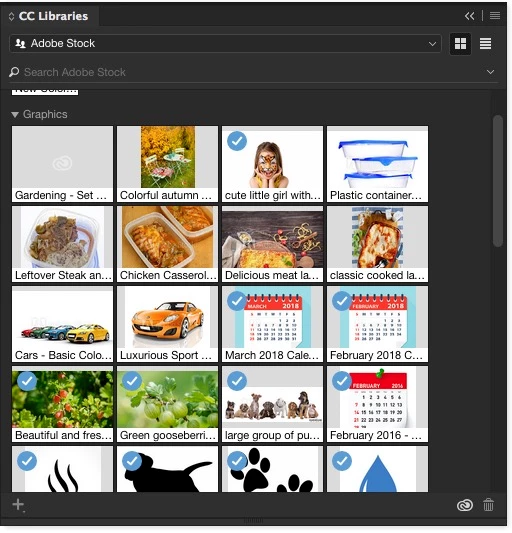The width and height of the screenshot is (512, 533).
Task: Select the CC Libraries tab
Action: point(53,16)
